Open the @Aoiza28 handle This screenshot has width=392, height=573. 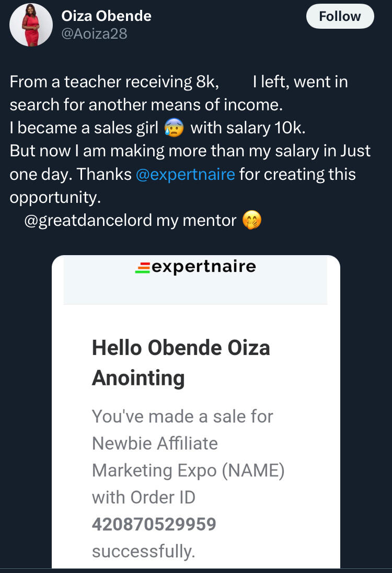pos(95,34)
